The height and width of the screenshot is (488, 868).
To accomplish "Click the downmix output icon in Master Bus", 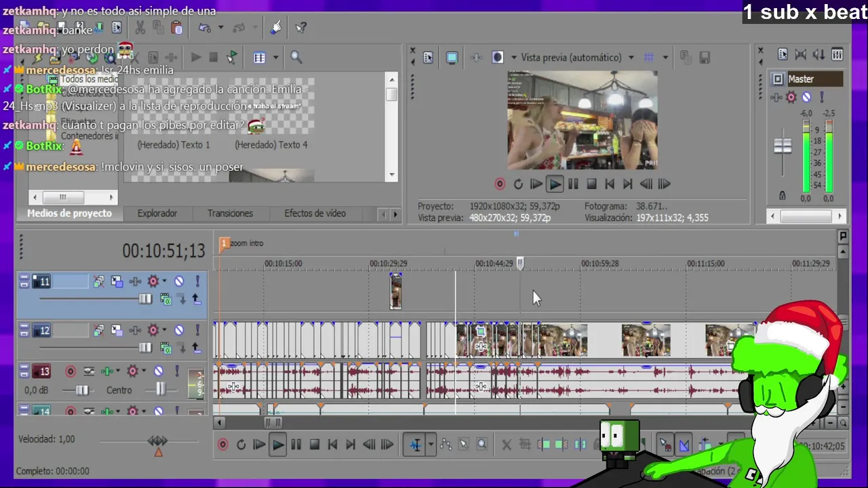I will (x=801, y=54).
